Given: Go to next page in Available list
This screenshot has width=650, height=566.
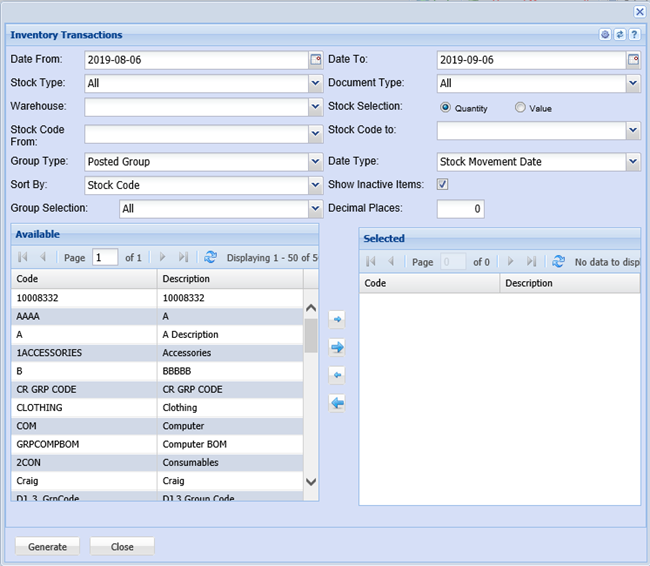Looking at the screenshot, I should point(162,258).
